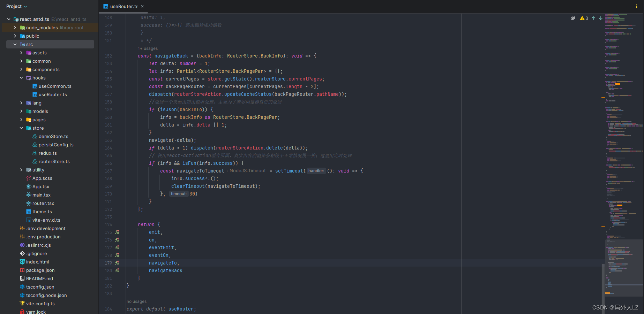
Task: Click the main.tsx React file icon
Action: [x=29, y=195]
